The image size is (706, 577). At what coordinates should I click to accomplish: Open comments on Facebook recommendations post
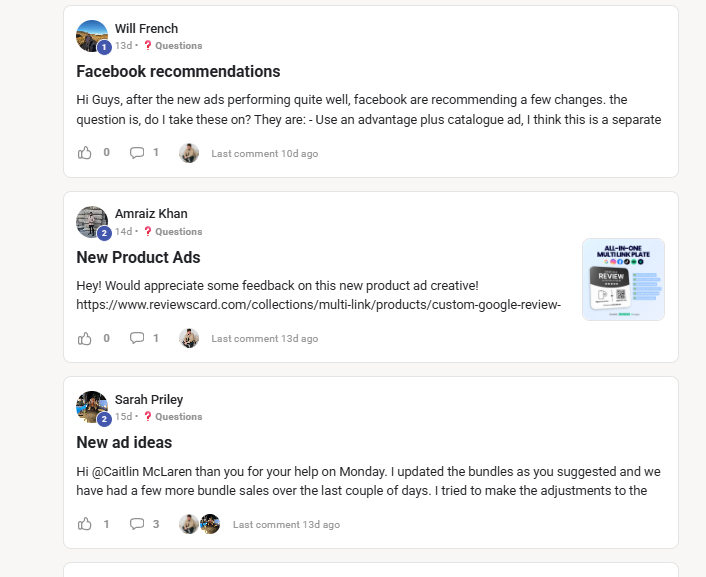coord(137,153)
